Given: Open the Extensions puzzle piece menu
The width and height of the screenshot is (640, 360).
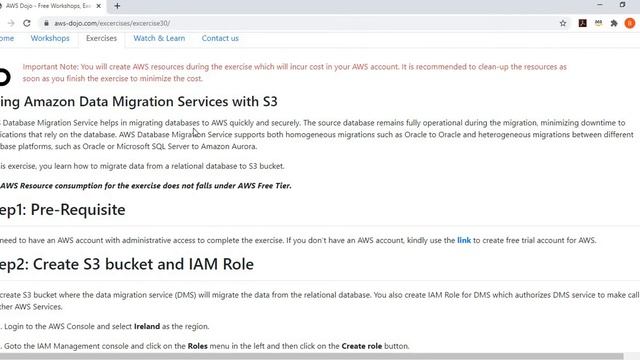Looking at the screenshot, I should click(x=614, y=23).
